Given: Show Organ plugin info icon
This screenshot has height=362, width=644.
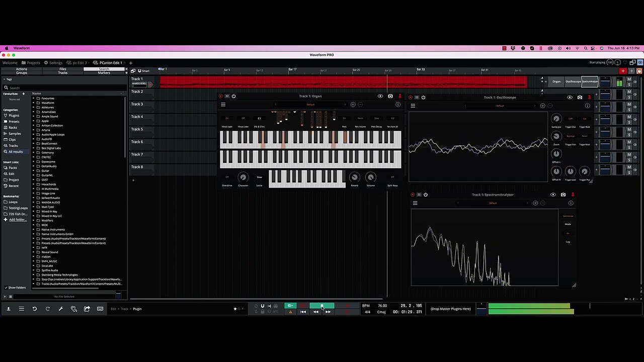Looking at the screenshot, I should point(398,105).
